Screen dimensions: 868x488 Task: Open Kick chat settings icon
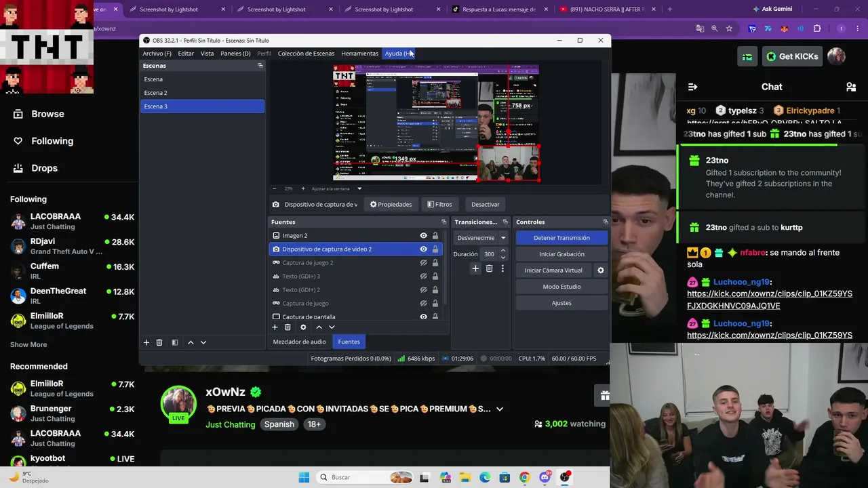[851, 87]
